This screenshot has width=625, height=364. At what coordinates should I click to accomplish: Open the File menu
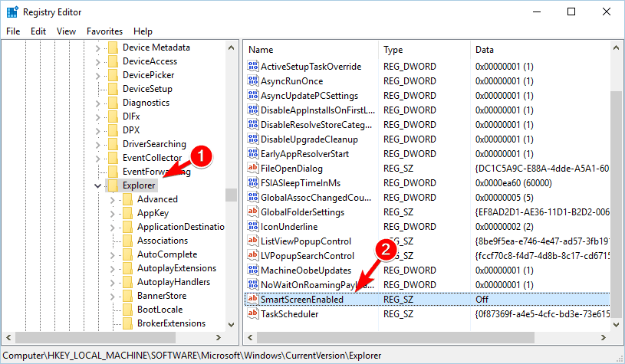click(13, 31)
